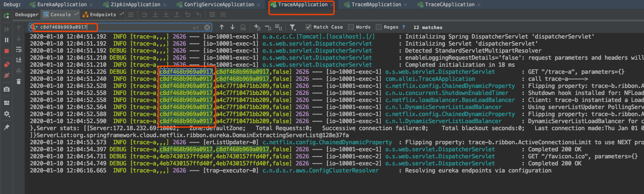Toggle Match Case checkbox
644x194 pixels.
coord(309,27)
